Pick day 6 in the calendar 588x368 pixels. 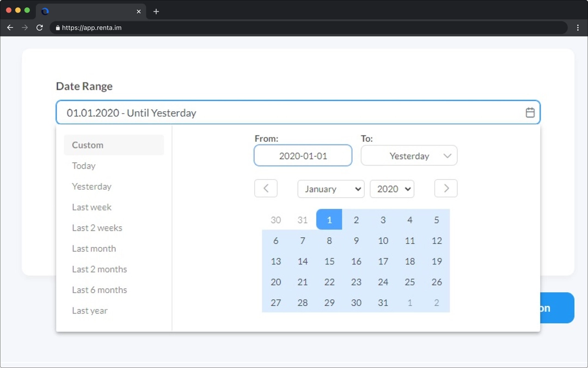point(275,240)
